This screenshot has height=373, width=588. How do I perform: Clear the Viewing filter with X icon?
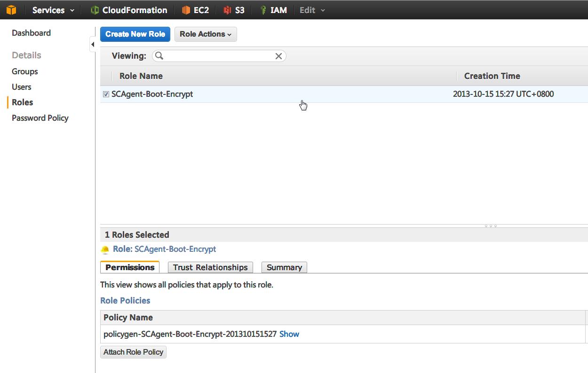coord(278,56)
